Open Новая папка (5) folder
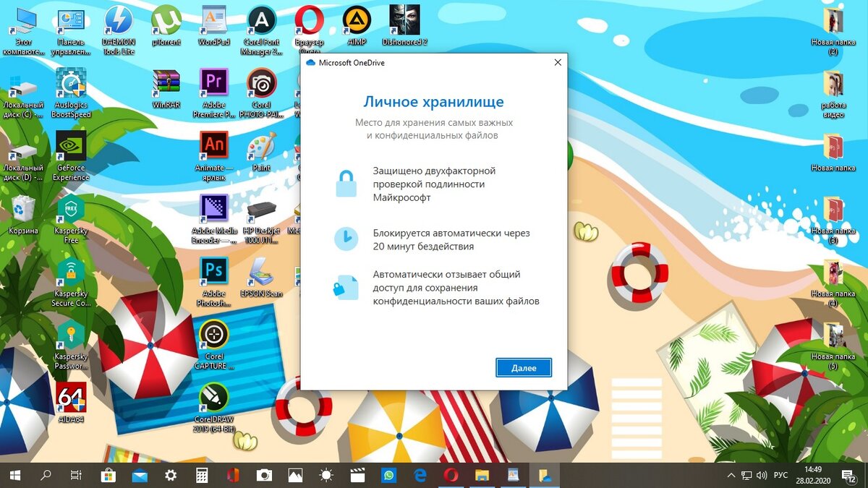 pos(833,345)
